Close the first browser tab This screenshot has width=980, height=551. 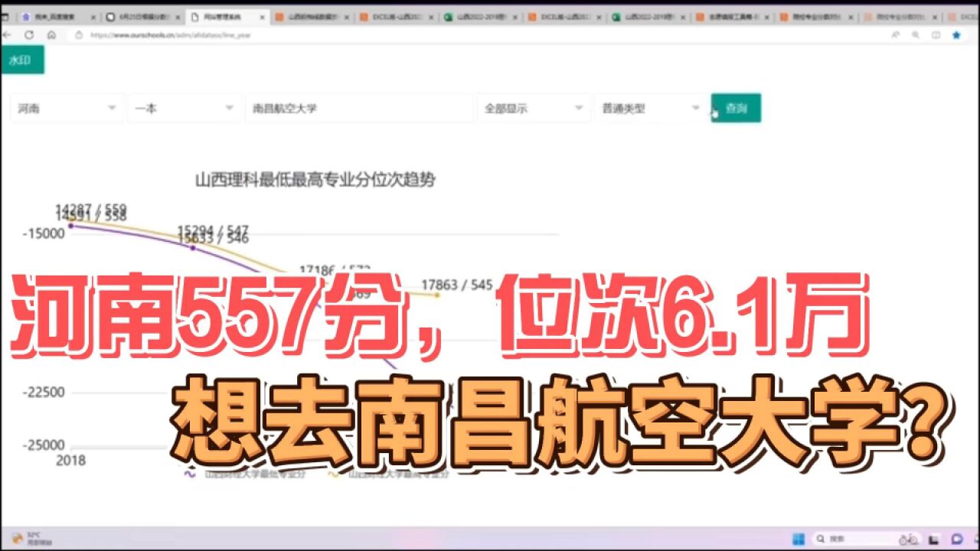point(93,16)
